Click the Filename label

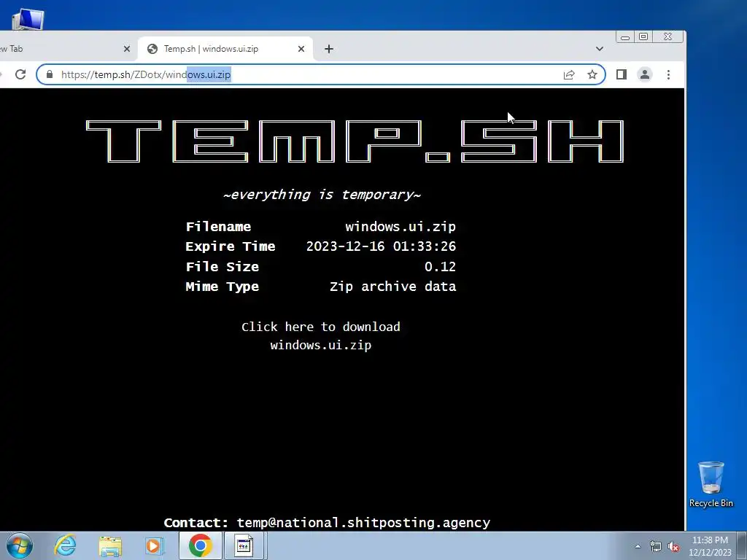tap(218, 226)
